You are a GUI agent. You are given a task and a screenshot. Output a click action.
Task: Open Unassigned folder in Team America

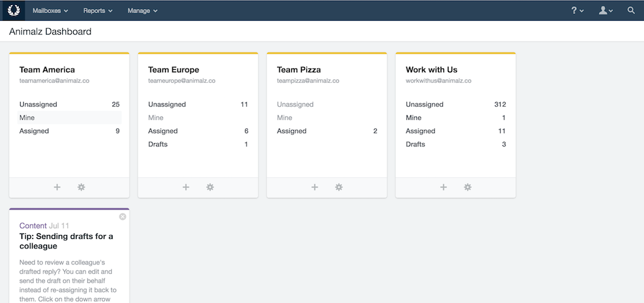[69, 104]
